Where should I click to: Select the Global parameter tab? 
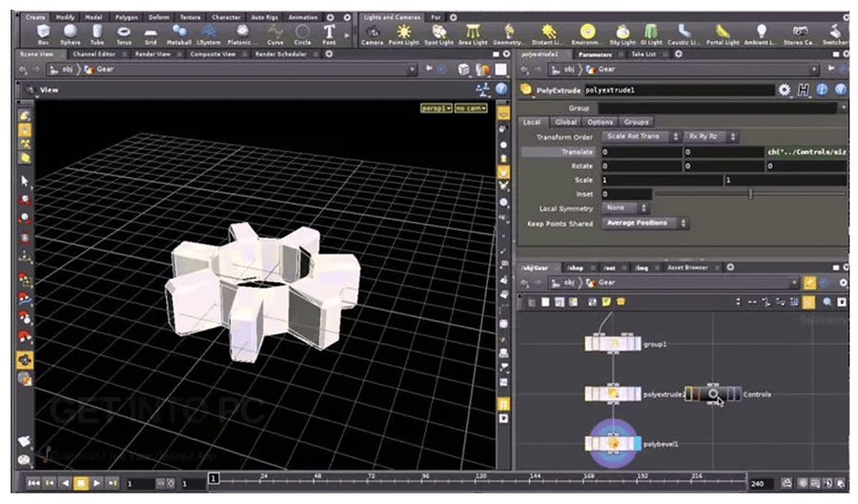coord(565,122)
